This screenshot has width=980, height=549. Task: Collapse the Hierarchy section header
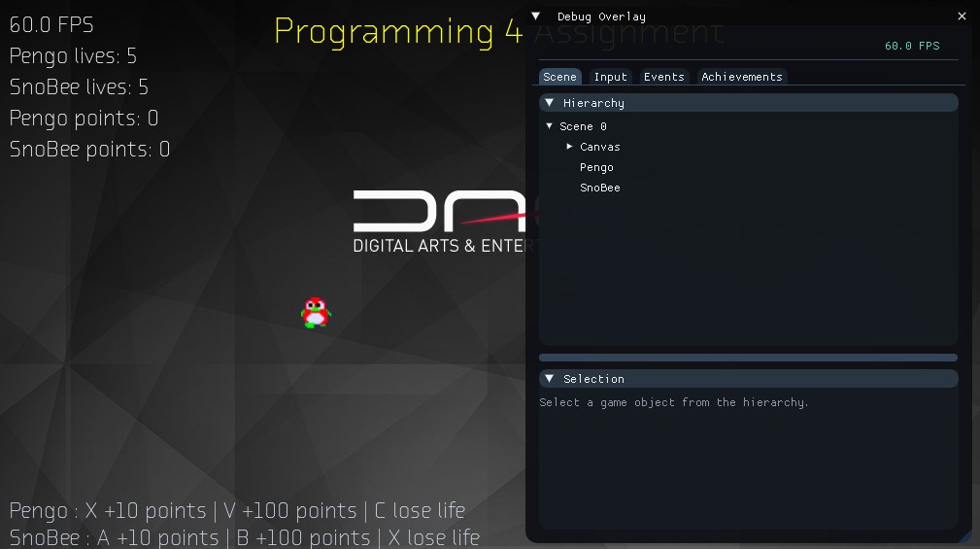coord(748,103)
